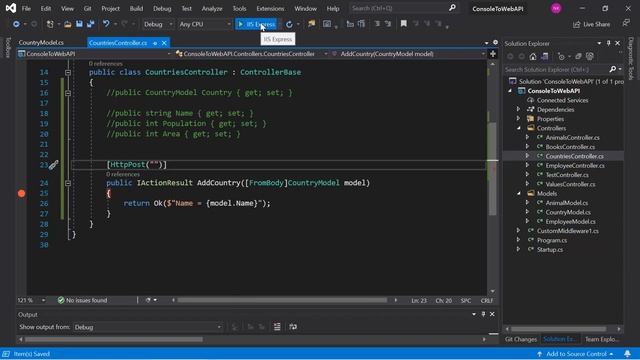This screenshot has height=360, width=640.
Task: Open the Toolbox side tab
Action: (8, 47)
